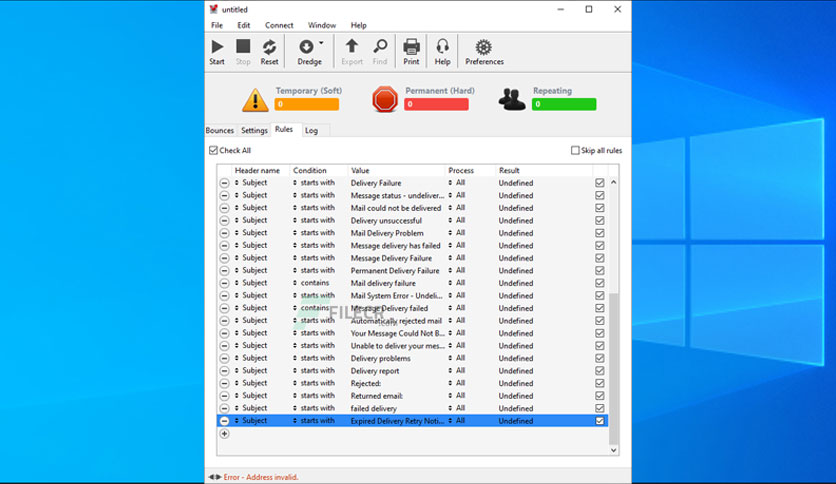836x484 pixels.
Task: Uncheck the Automatically rejected mail rule checkbox
Action: pyautogui.click(x=600, y=320)
